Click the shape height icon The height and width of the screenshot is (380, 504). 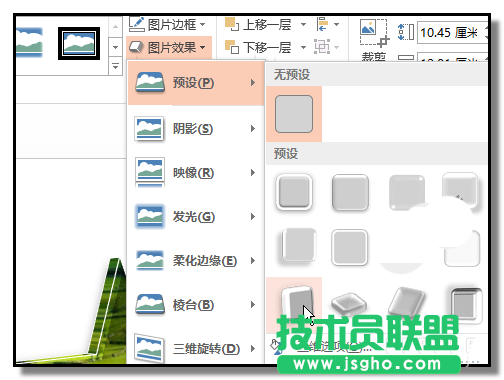point(406,32)
